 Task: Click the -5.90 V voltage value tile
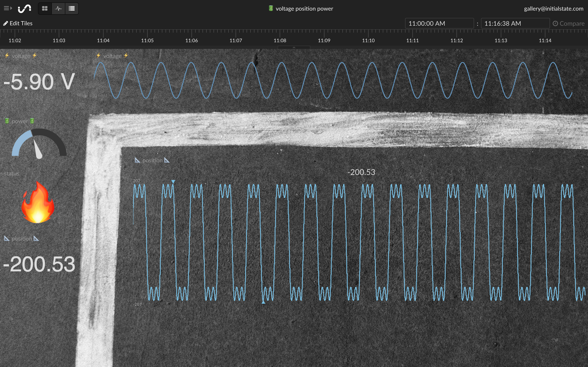(39, 82)
